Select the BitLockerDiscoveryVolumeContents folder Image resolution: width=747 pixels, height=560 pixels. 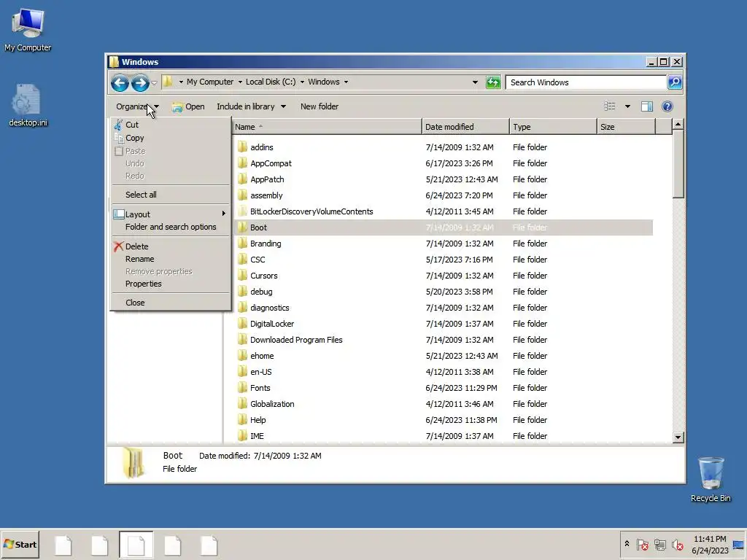[444, 211]
